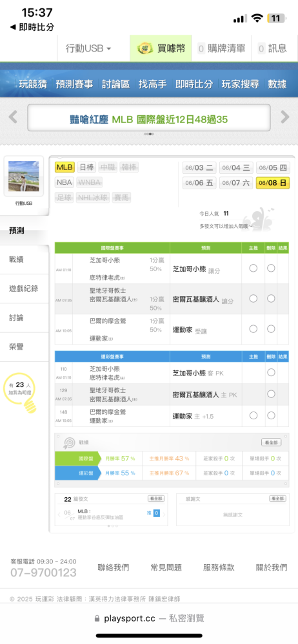Tap 看全部 in the 感謝文 panel
This screenshot has height=644, width=298.
tap(277, 498)
